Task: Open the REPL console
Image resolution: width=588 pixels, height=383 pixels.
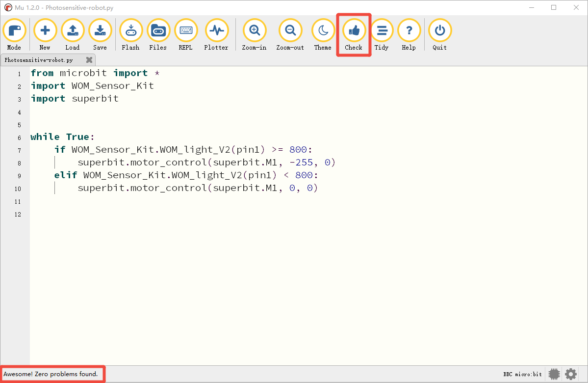Action: point(186,34)
